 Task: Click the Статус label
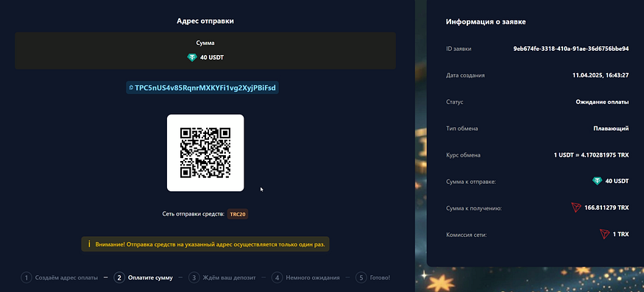pos(455,102)
